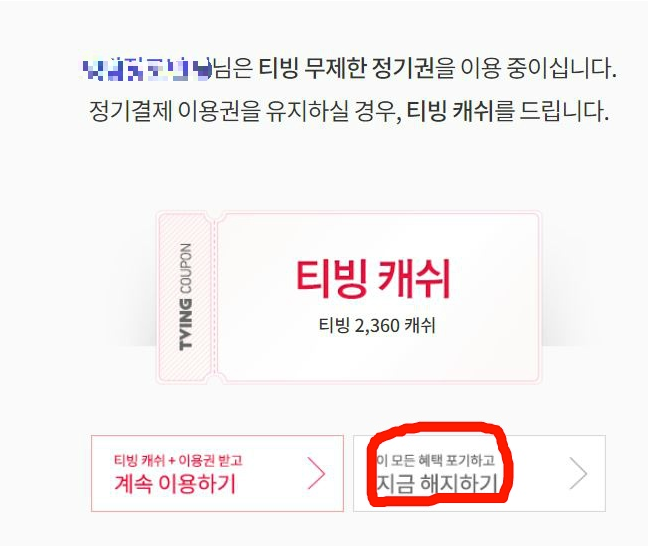Click the 티빙 캐쉬 + 이용권 받고 subtitle
This screenshot has width=648, height=546.
click(x=178, y=460)
